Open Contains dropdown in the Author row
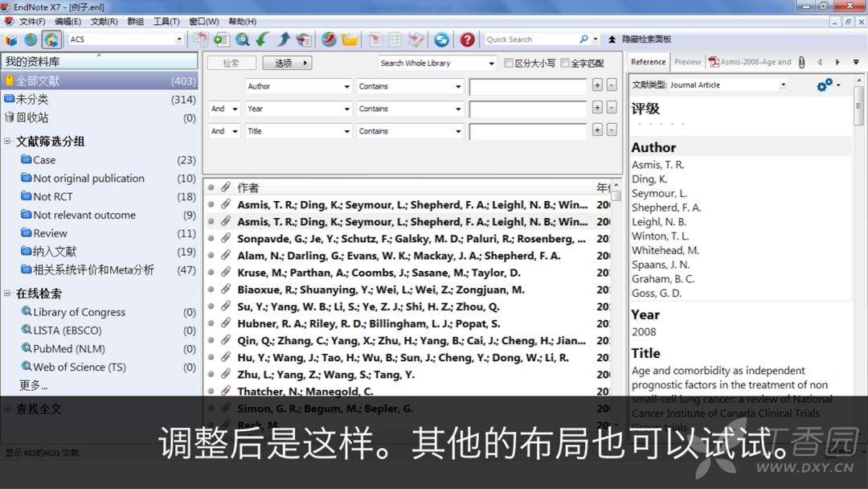The image size is (868, 489). point(458,86)
